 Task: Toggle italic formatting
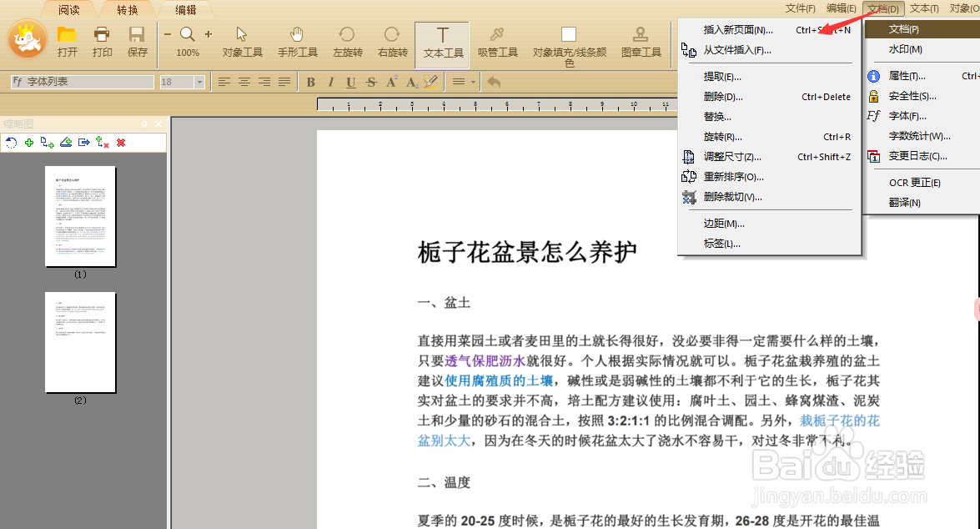click(330, 82)
